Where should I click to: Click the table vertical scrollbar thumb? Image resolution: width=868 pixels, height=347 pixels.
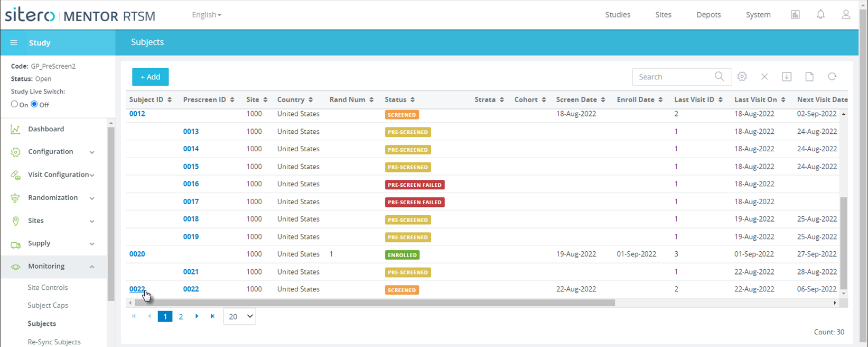click(x=844, y=243)
